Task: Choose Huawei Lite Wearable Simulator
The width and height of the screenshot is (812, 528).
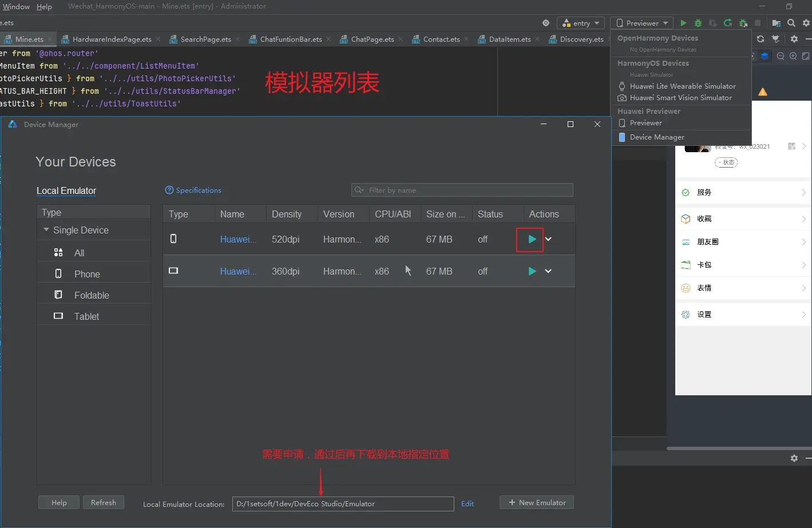Action: click(682, 86)
